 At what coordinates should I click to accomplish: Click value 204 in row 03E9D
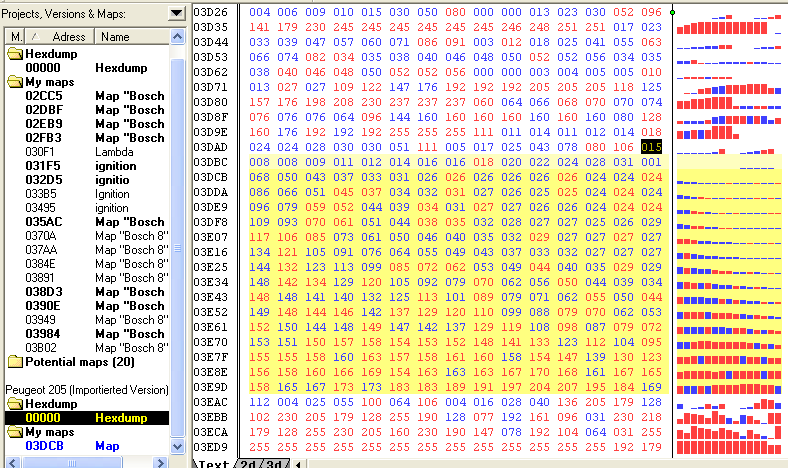coord(539,387)
